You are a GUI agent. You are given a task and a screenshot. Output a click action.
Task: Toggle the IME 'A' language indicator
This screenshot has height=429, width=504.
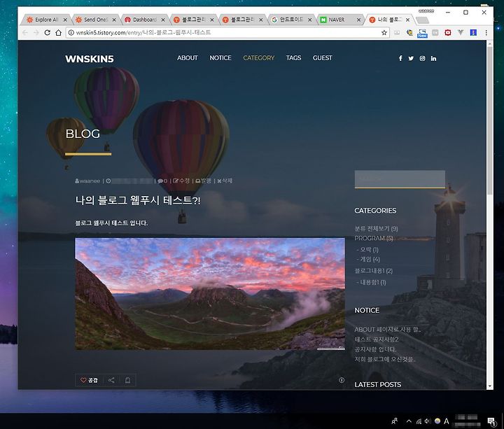(446, 421)
